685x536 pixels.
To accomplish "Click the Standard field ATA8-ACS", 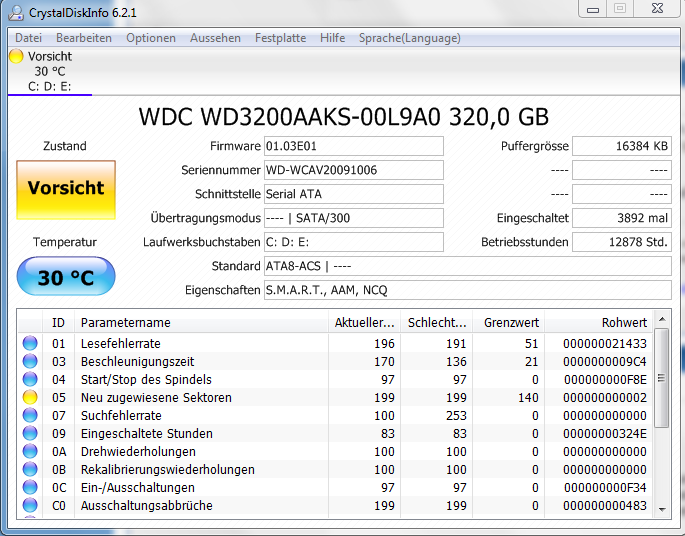I will point(468,266).
